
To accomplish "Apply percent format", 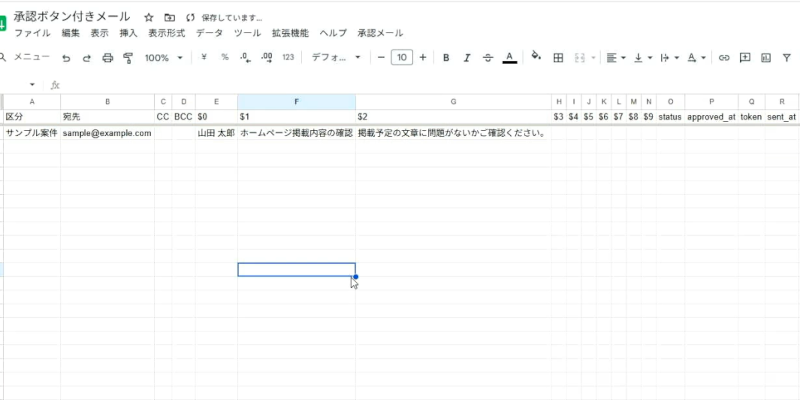I will click(224, 57).
